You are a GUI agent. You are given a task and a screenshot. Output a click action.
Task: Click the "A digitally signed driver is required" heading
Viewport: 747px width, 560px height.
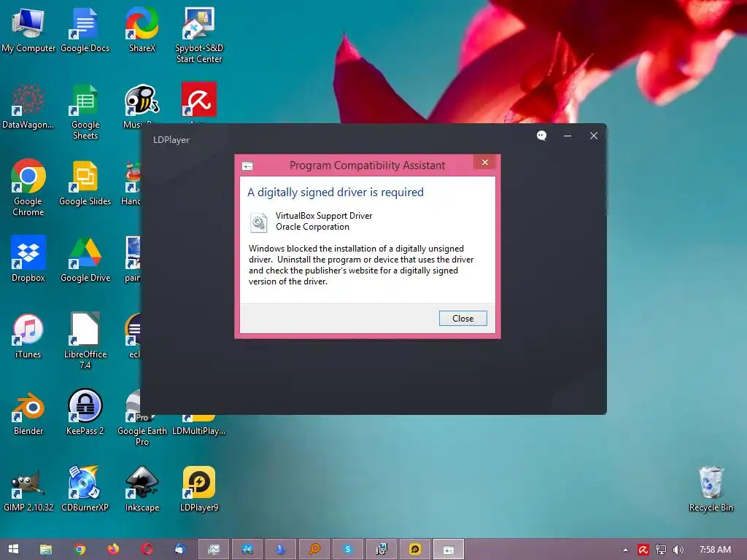[336, 192]
